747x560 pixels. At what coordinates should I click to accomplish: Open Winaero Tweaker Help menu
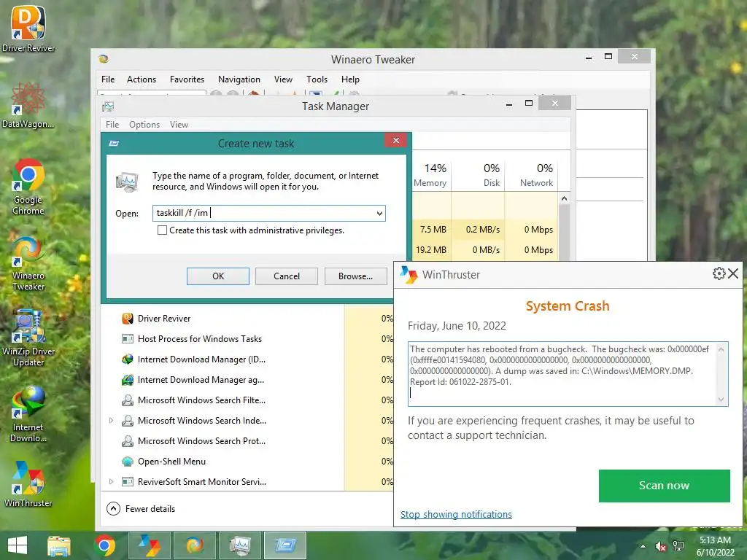tap(350, 79)
